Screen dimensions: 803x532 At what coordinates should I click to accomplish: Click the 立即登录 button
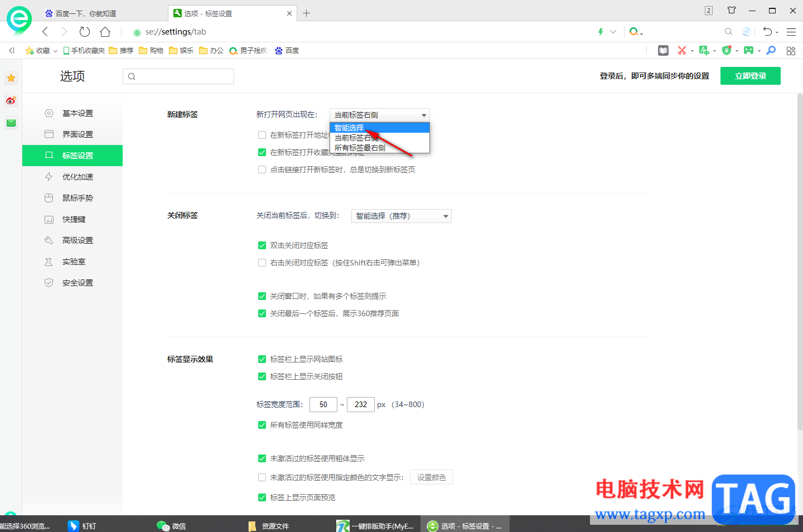[751, 76]
